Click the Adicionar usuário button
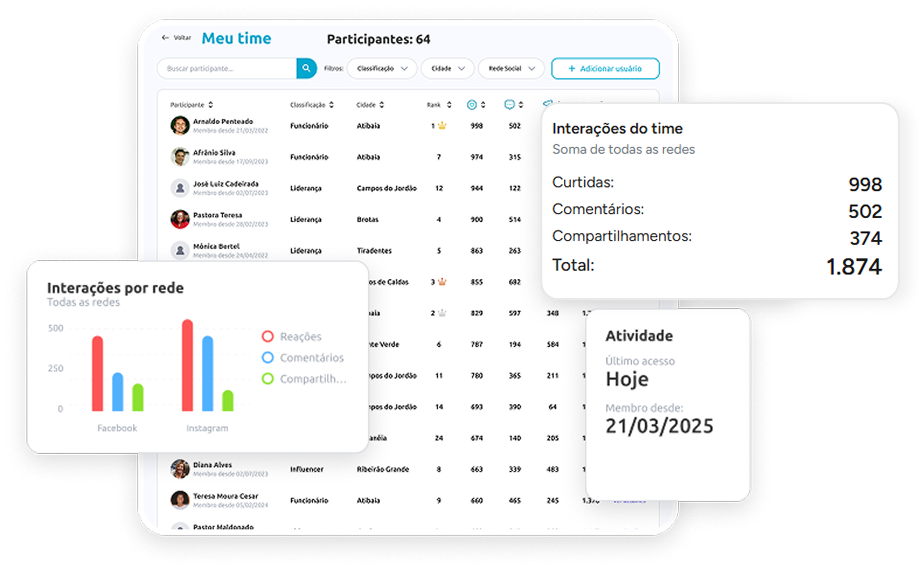 point(605,68)
